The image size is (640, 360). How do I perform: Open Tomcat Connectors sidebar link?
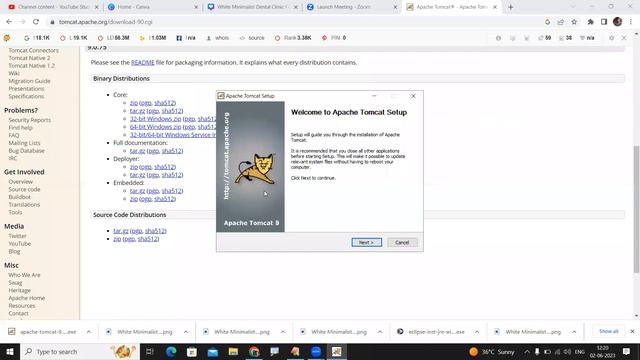click(33, 50)
